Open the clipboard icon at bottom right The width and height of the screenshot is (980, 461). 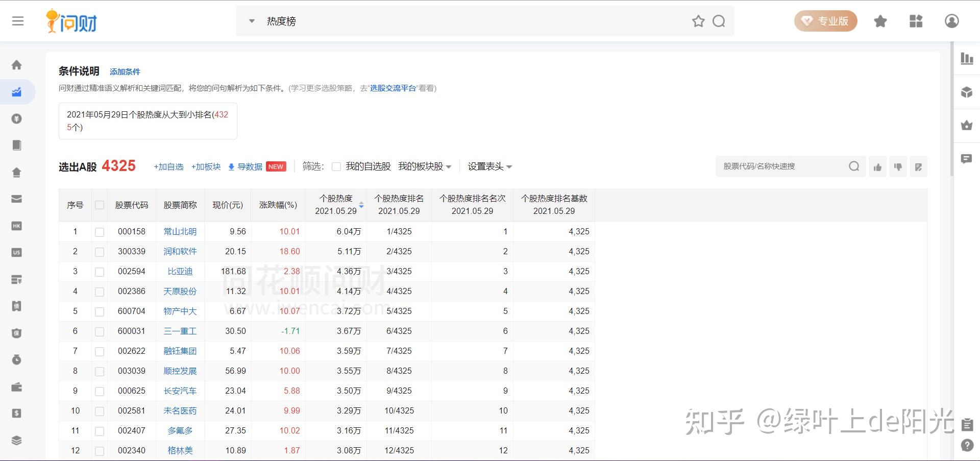coord(967,424)
